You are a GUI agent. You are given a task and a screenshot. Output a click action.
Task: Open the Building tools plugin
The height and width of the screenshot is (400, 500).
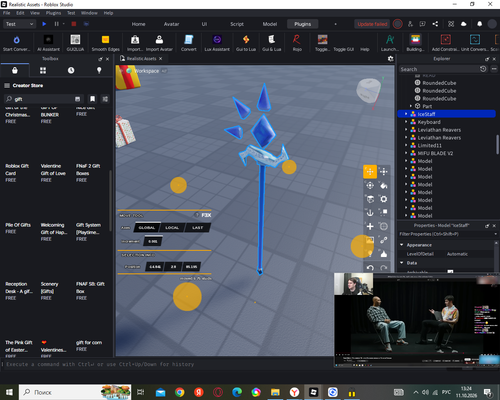(415, 43)
